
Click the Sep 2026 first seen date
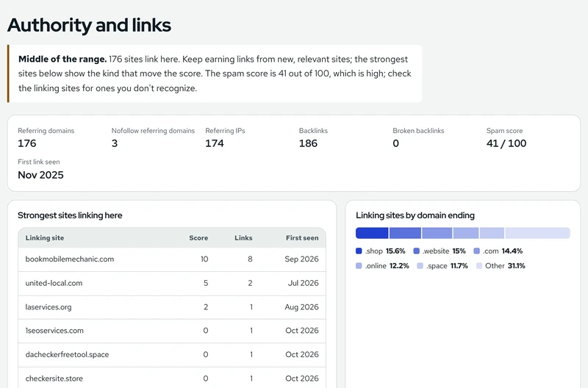click(x=301, y=259)
